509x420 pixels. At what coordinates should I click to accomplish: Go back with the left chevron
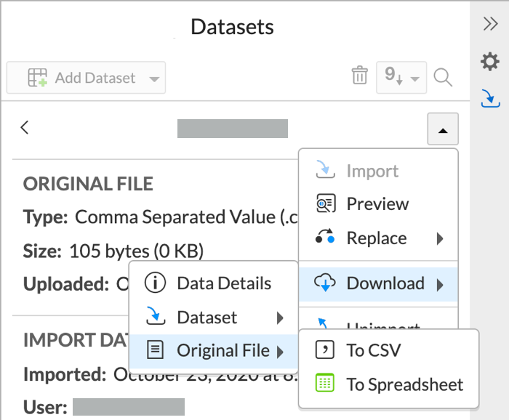pos(25,127)
